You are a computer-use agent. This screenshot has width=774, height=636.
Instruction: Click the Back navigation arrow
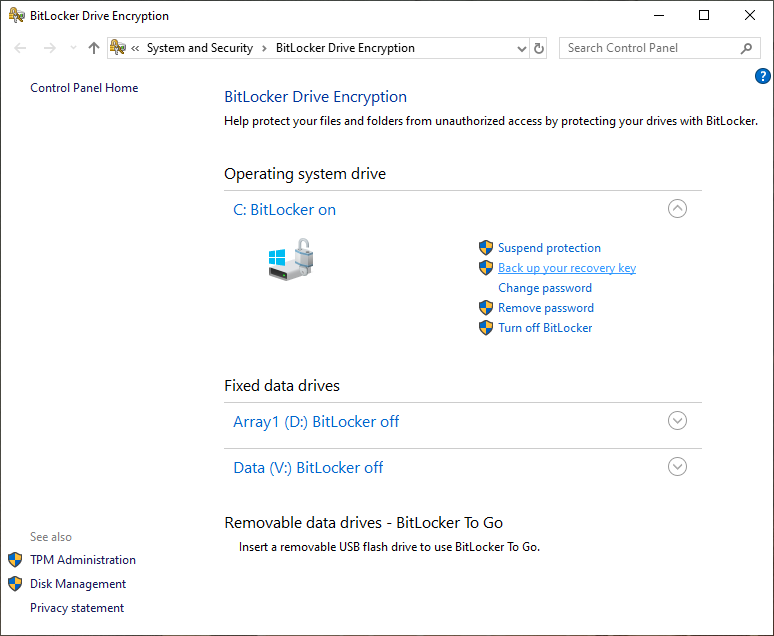click(20, 48)
